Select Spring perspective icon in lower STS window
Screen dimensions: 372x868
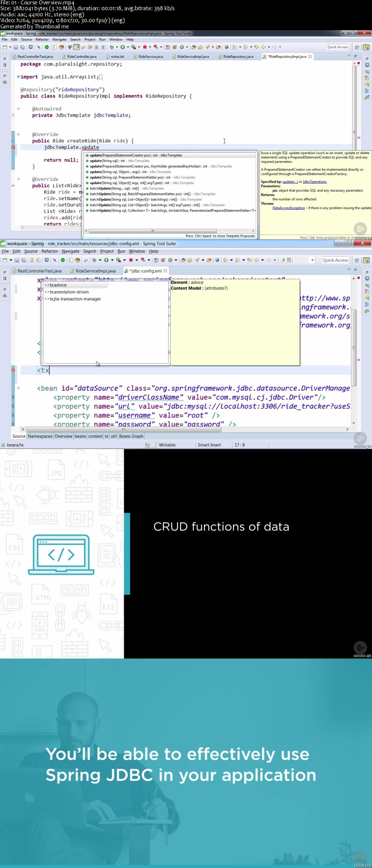[x=366, y=260]
